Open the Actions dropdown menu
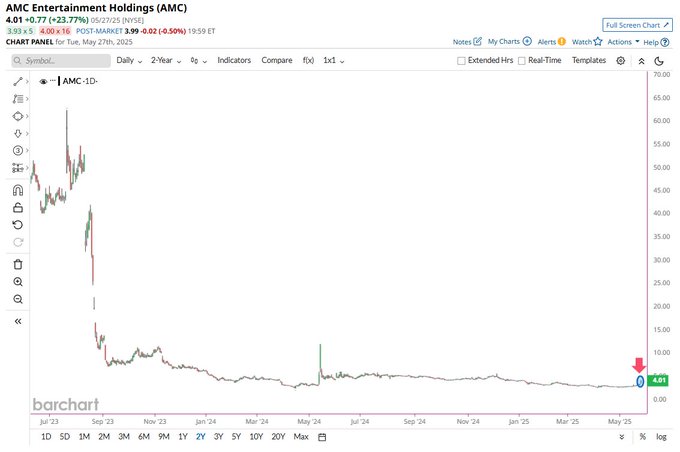Screen dimensions: 680x452 pyautogui.click(x=623, y=42)
